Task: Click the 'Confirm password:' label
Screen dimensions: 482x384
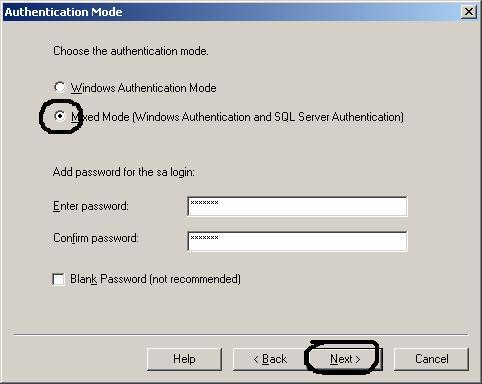Action: 96,238
